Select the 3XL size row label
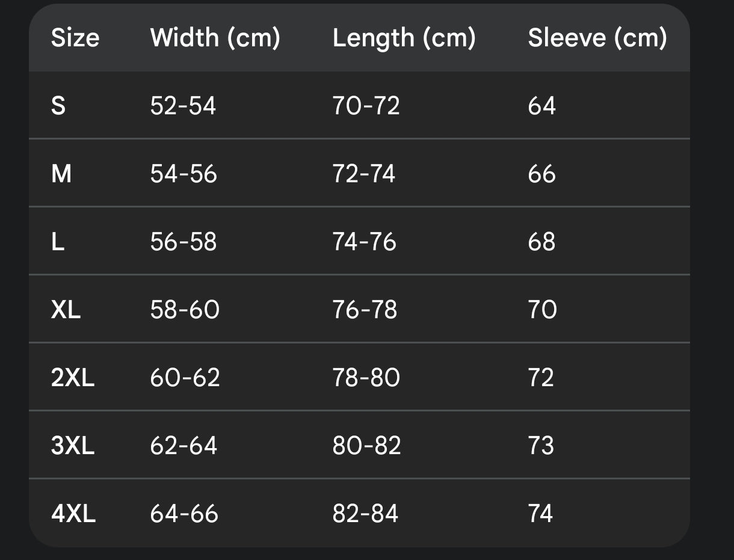Viewport: 734px width, 560px height. point(73,446)
